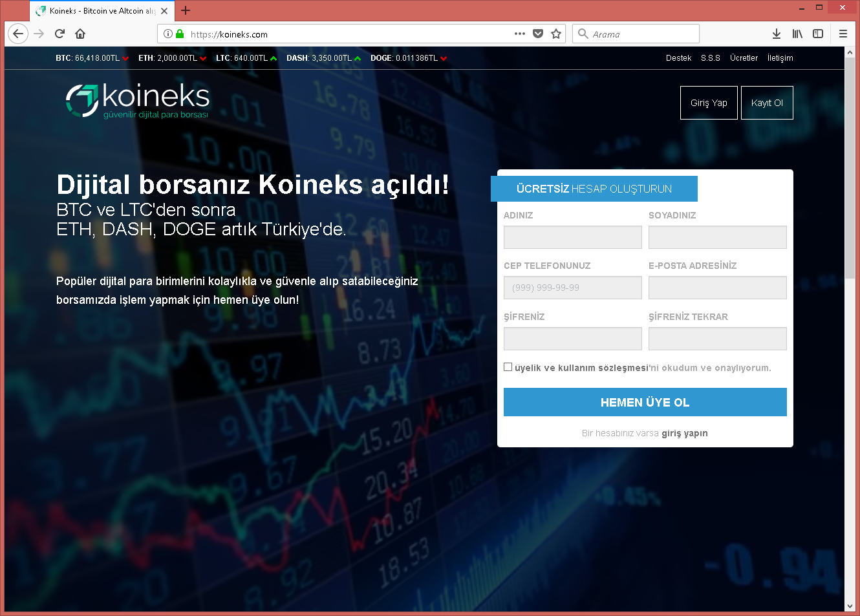The height and width of the screenshot is (616, 860).
Task: Focus the SOYADINIZ input field
Action: coord(718,237)
